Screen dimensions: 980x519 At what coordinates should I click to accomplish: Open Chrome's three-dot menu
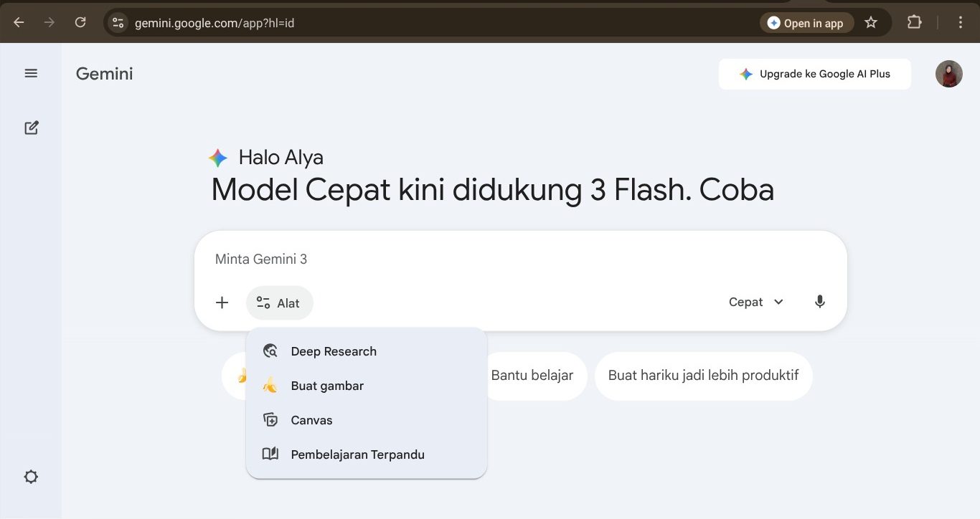pos(960,22)
